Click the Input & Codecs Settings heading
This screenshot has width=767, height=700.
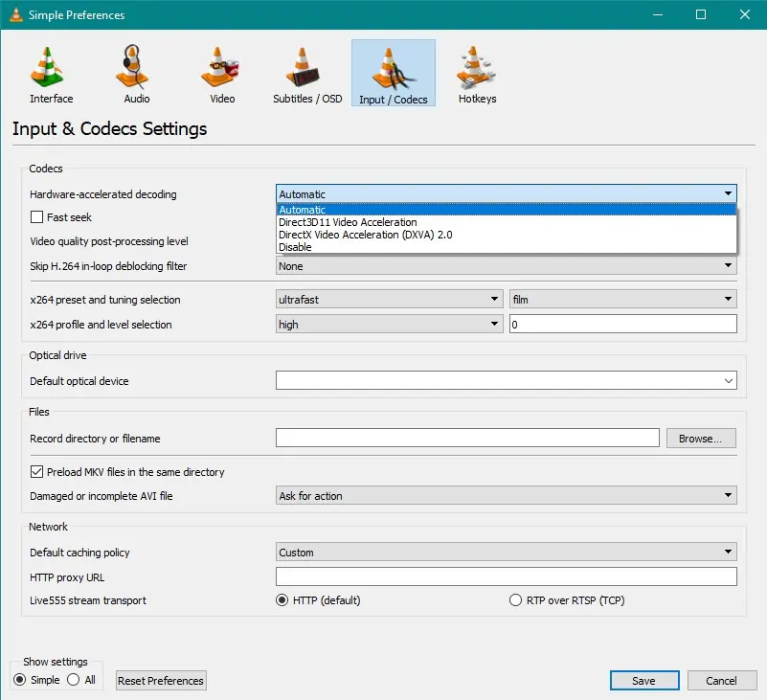coord(109,128)
